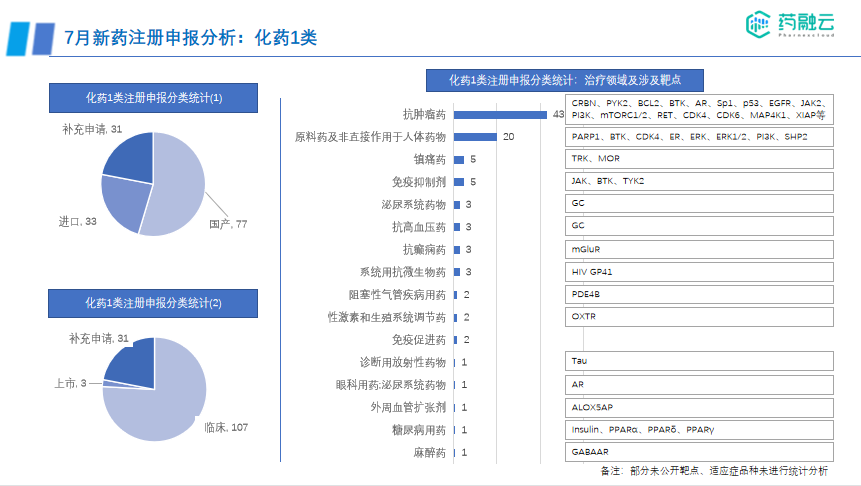Viewport: 861px width, 486px height.
Task: Click the GC target box beside 泌尿系统药物
Action: [699, 203]
